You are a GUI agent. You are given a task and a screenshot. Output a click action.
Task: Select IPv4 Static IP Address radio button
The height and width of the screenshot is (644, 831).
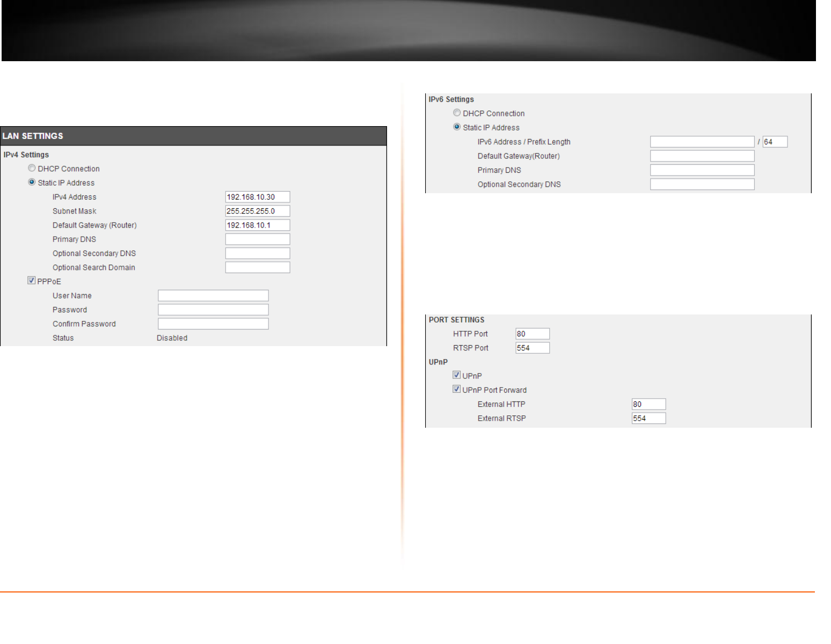tap(32, 182)
